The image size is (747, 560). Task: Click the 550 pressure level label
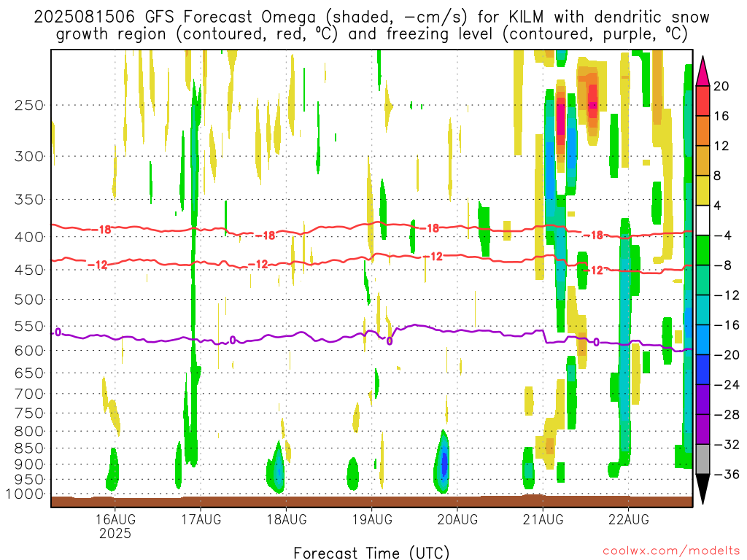point(29,326)
